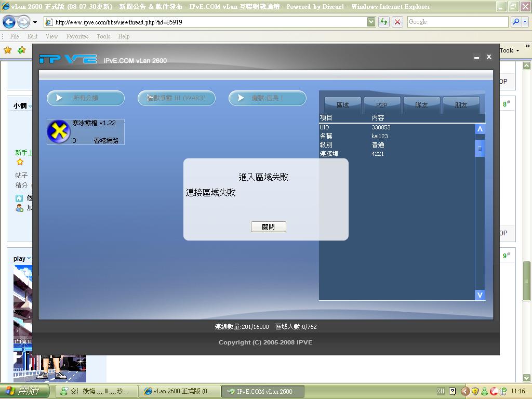Open the Tools menu in the menu bar
Image resolution: width=532 pixels, height=399 pixels.
coord(103,36)
